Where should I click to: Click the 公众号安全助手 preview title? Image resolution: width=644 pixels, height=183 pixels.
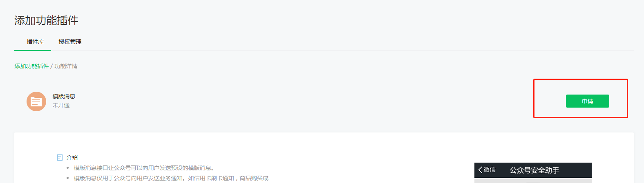click(x=534, y=170)
